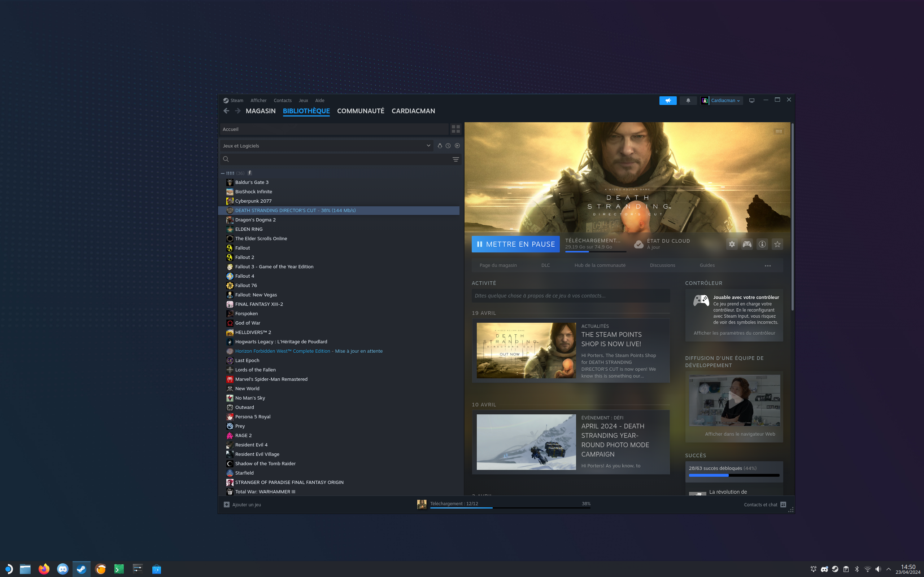Open Afficher les paramètres du contrôleur link
Viewport: 924px width, 577px height.
click(x=734, y=333)
